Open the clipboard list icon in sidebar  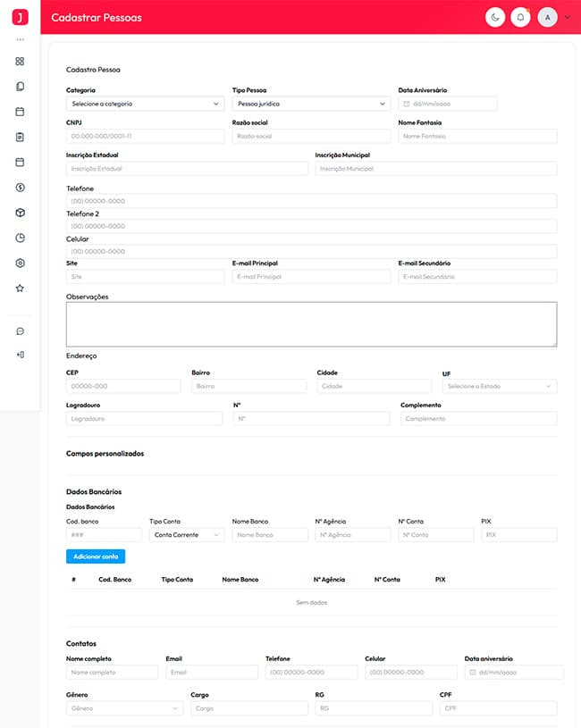(20, 137)
